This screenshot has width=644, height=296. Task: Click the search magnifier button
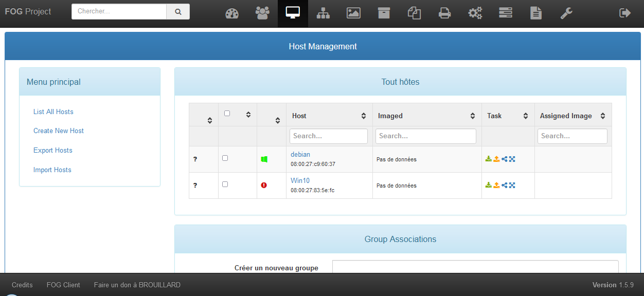[178, 11]
